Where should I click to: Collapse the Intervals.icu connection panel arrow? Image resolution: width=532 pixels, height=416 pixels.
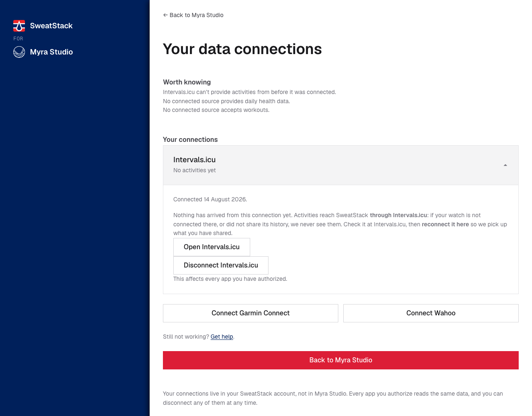(505, 165)
